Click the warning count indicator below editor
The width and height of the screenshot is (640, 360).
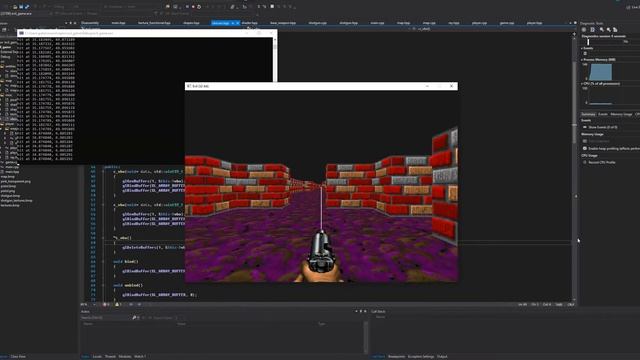tap(118, 304)
